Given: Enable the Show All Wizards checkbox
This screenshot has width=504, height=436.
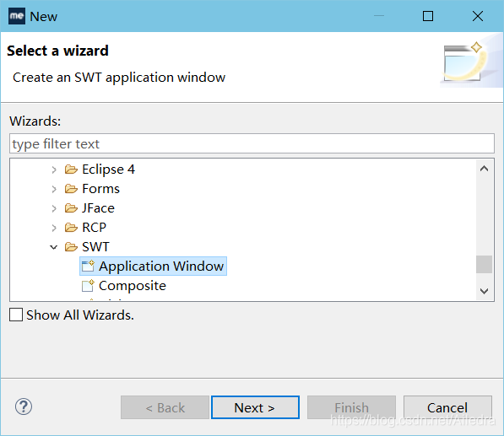Looking at the screenshot, I should pyautogui.click(x=16, y=315).
